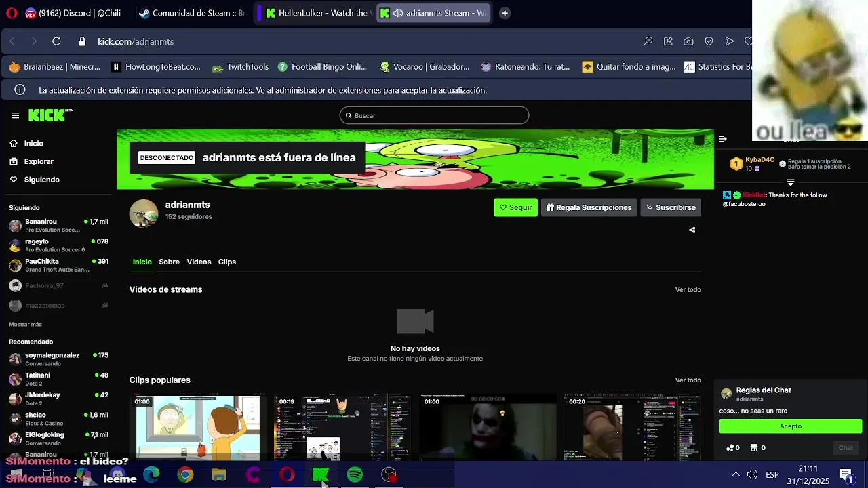Image resolution: width=868 pixels, height=488 pixels.
Task: Open Google Chrome from the taskbar
Action: point(185,475)
